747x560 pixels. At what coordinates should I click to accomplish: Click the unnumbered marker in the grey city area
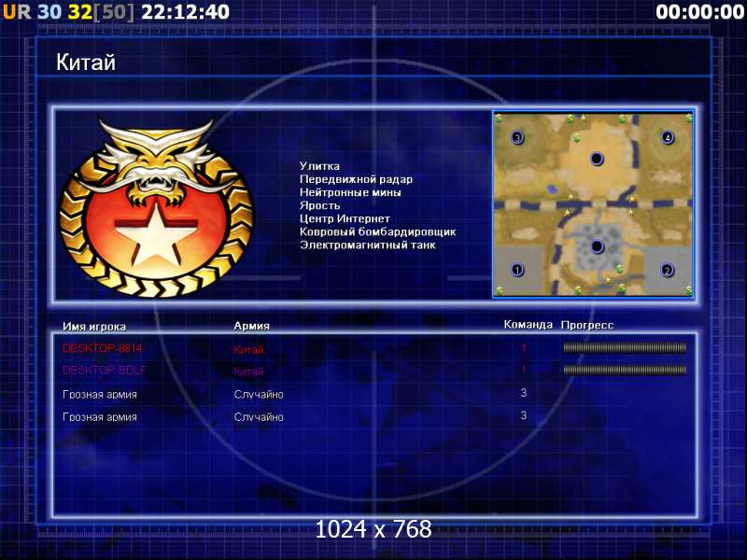coord(597,246)
